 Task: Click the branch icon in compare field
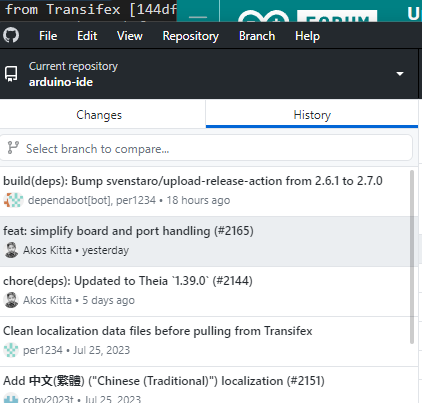tap(13, 148)
